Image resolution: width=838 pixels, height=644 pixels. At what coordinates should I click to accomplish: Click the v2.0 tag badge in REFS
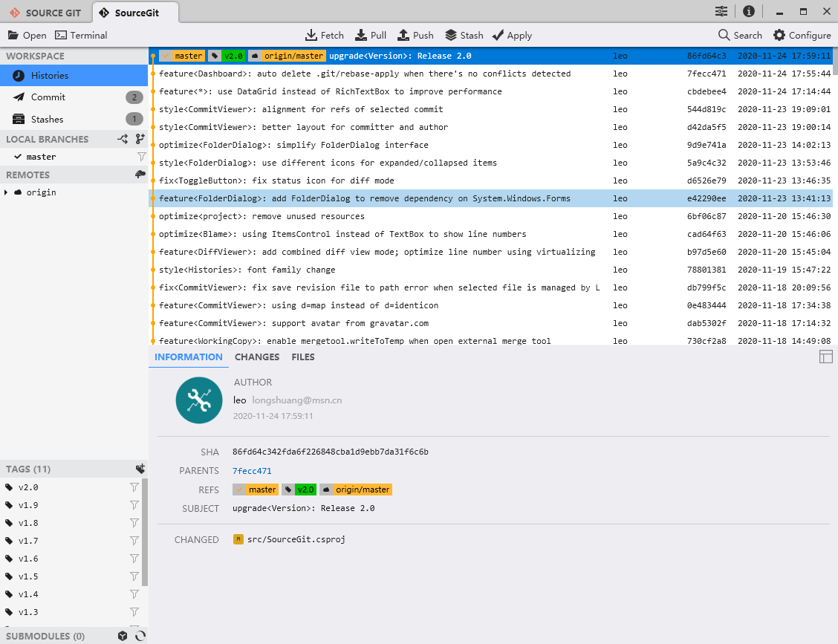299,489
